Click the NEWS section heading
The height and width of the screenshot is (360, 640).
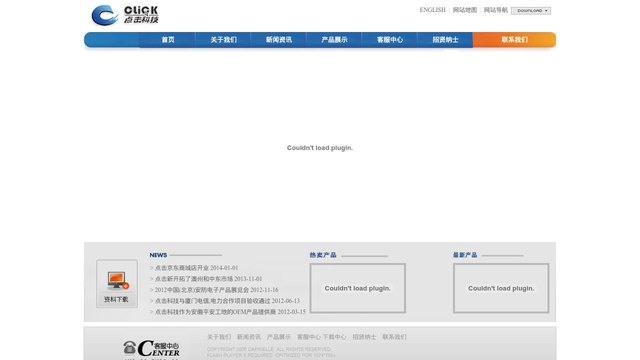click(x=158, y=255)
